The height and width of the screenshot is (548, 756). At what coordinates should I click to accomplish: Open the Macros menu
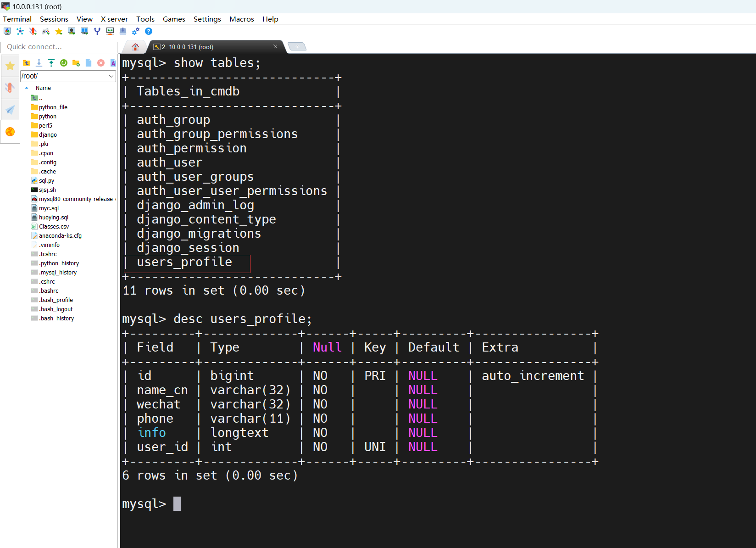(x=242, y=19)
